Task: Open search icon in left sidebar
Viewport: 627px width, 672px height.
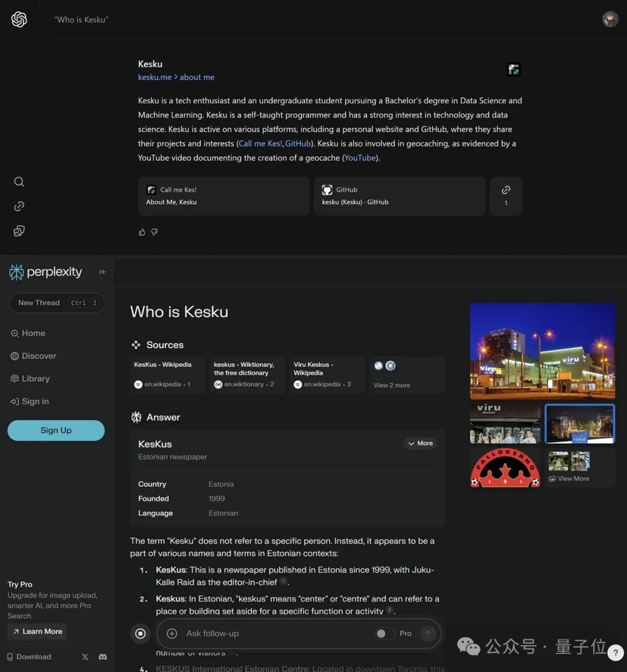Action: [x=19, y=182]
